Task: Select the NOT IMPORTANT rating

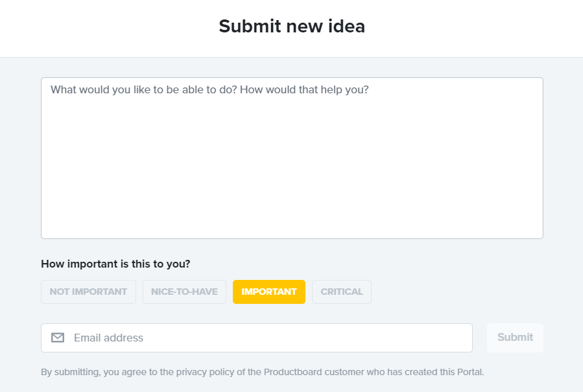Action: pos(88,292)
